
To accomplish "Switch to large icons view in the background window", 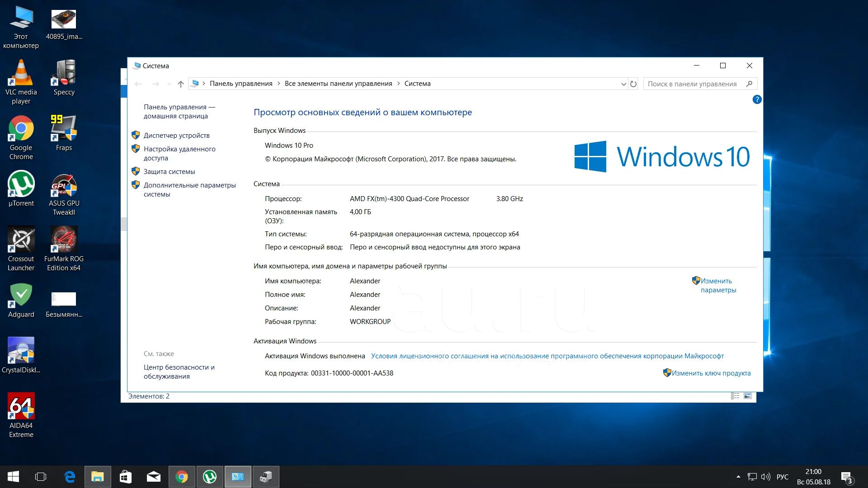I will (x=748, y=396).
